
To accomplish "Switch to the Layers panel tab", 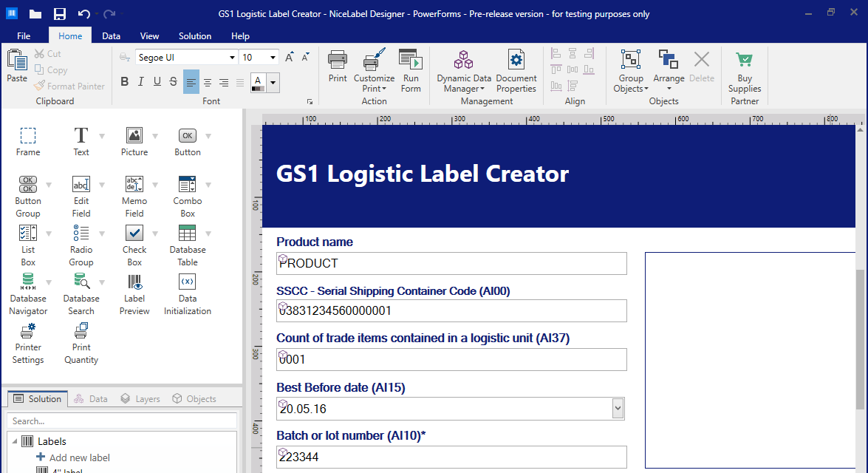I will [x=140, y=398].
